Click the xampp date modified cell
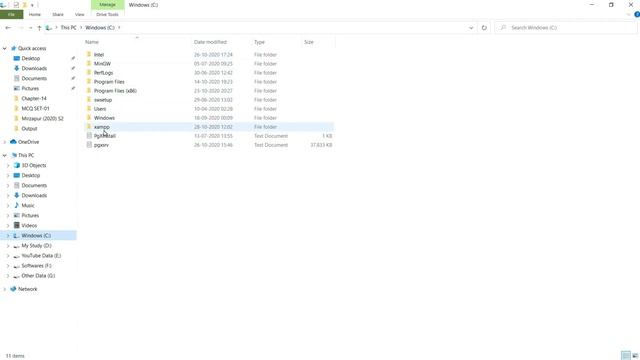This screenshot has height=360, width=640. (213, 127)
